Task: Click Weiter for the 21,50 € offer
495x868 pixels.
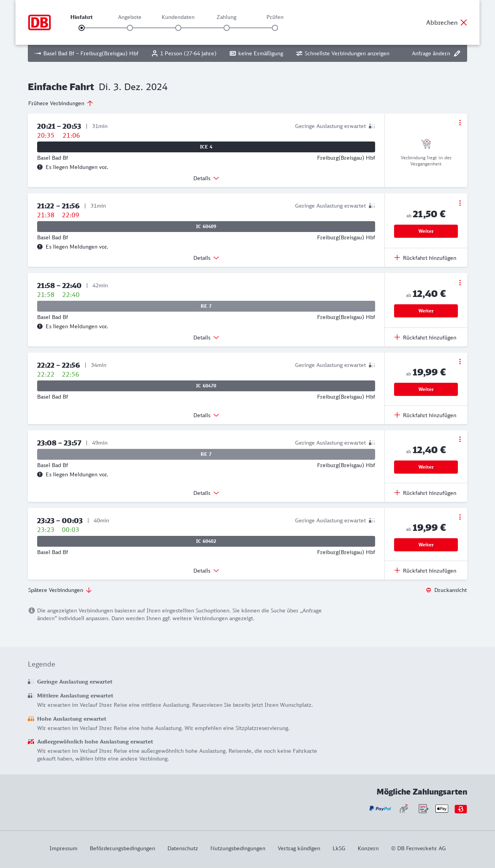Action: (x=426, y=231)
